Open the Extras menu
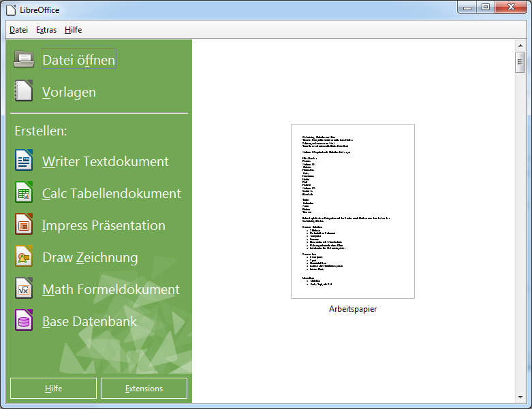This screenshot has height=409, width=532. click(x=46, y=30)
